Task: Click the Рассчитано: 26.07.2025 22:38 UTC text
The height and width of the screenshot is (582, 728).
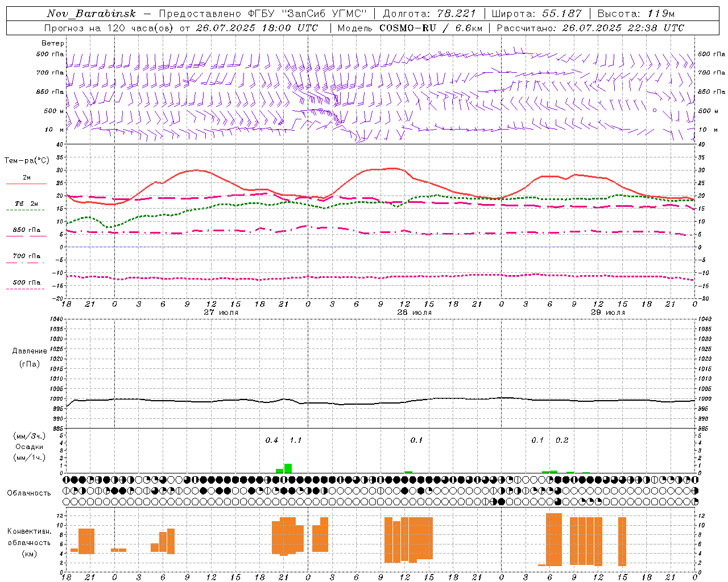Action: click(590, 28)
